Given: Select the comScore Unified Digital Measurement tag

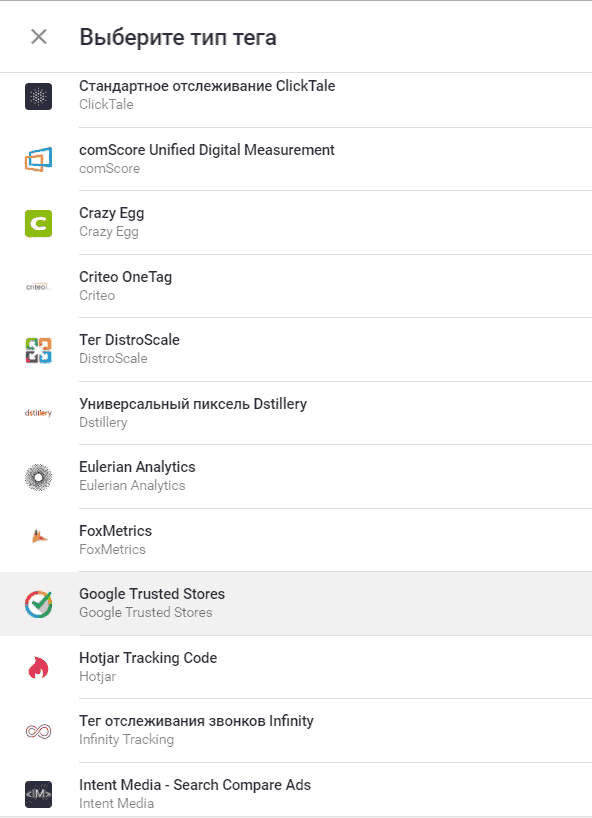Looking at the screenshot, I should (296, 159).
